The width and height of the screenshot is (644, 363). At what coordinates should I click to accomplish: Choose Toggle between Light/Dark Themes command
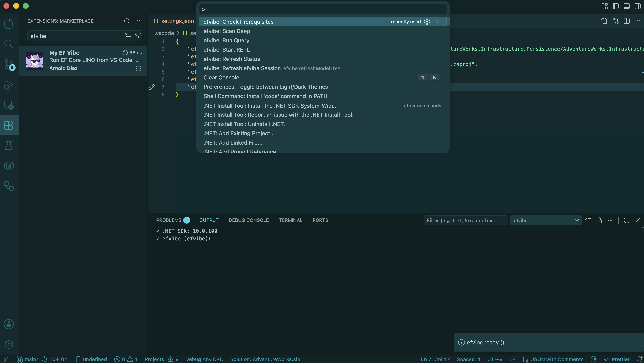click(322, 87)
